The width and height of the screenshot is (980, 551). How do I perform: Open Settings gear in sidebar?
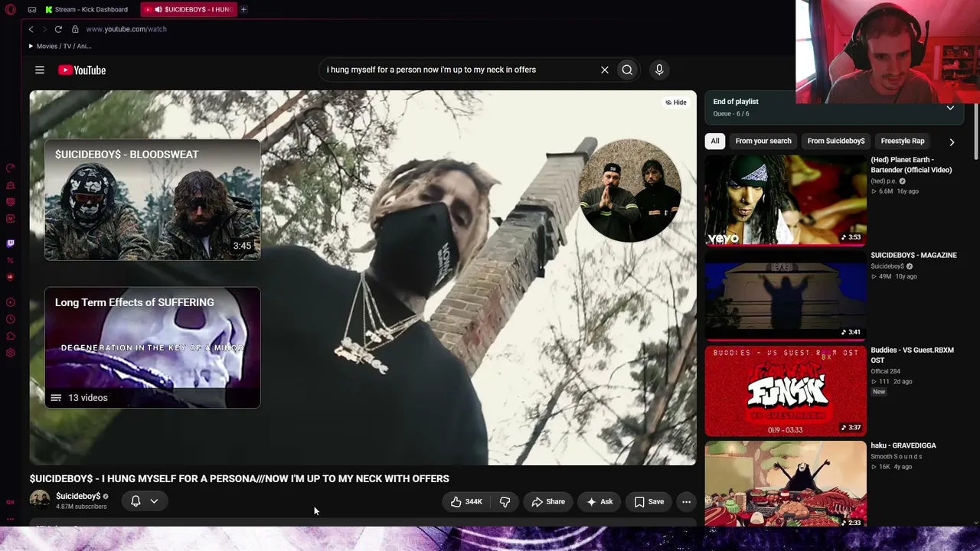coord(10,353)
